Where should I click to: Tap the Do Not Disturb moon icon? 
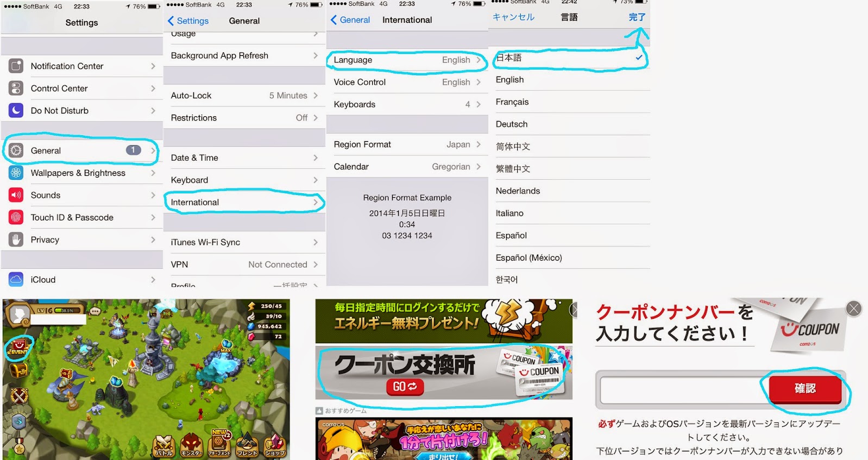(x=16, y=110)
